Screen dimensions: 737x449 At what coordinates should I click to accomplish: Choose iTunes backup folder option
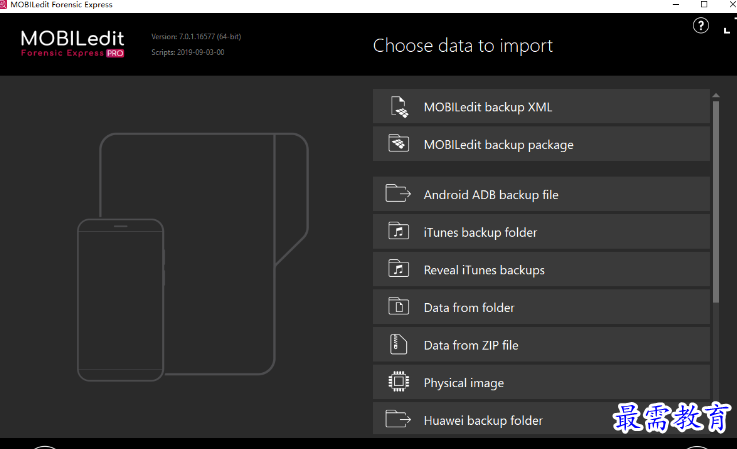pyautogui.click(x=541, y=232)
